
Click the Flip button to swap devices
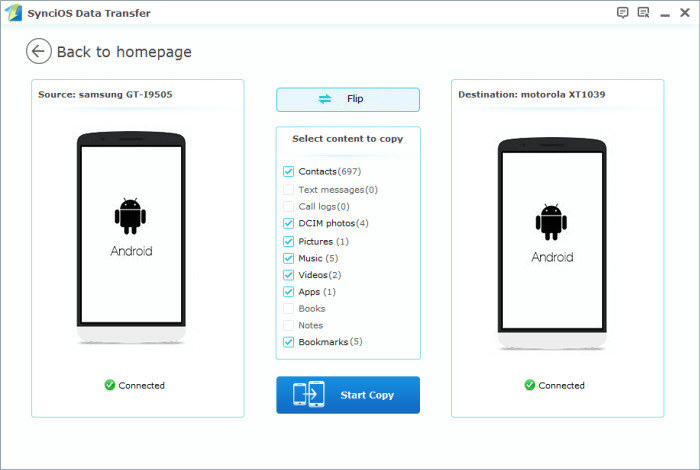[x=348, y=100]
